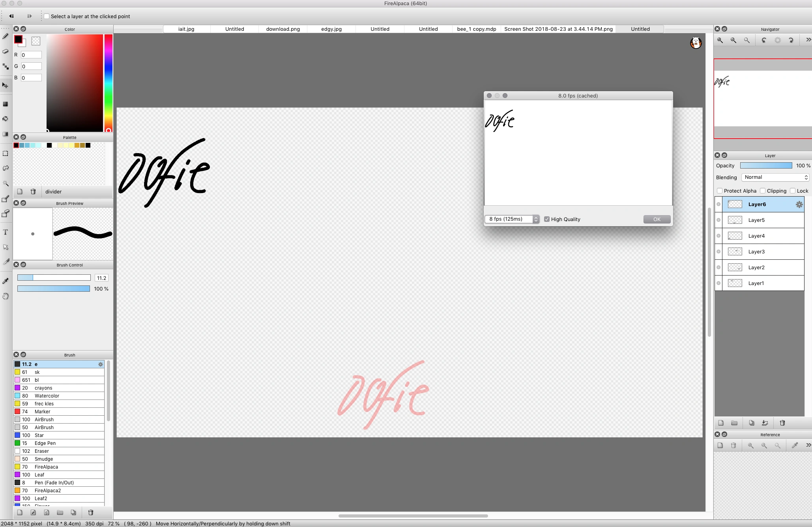Click OK in the fps preview dialog
The width and height of the screenshot is (812, 527).
[657, 219]
